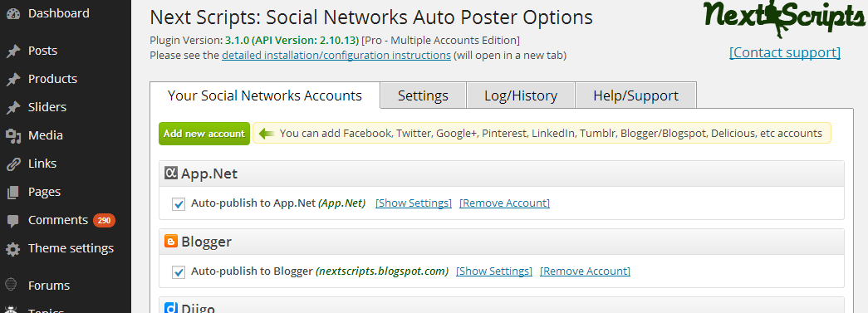Click the Media icon in sidebar
868x313 pixels.
coord(12,135)
